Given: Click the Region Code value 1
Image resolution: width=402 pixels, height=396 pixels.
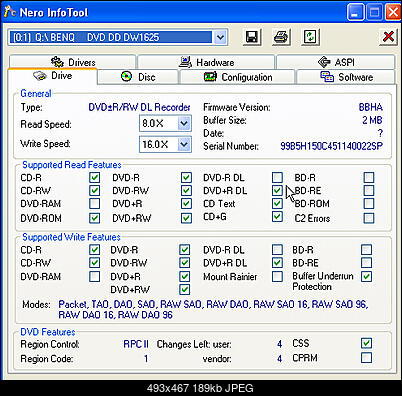Looking at the screenshot, I should 146,359.
